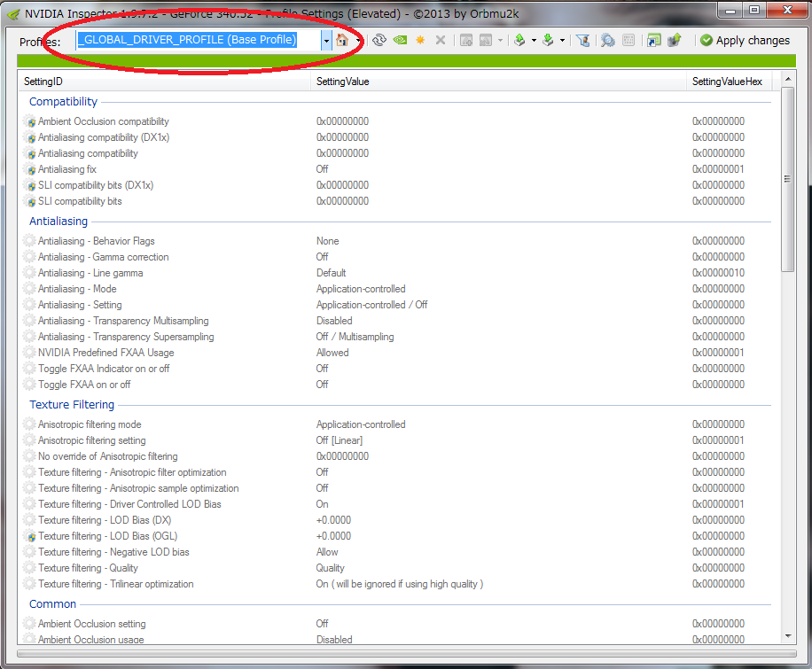Select the Antialiasing - Mode setting row
Image resolution: width=812 pixels, height=669 pixels.
(x=77, y=289)
